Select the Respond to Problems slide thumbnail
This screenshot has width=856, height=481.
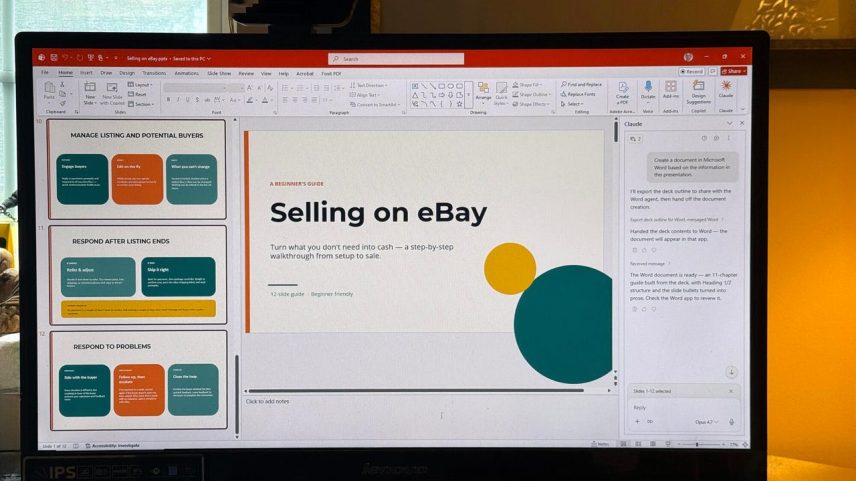click(x=138, y=380)
